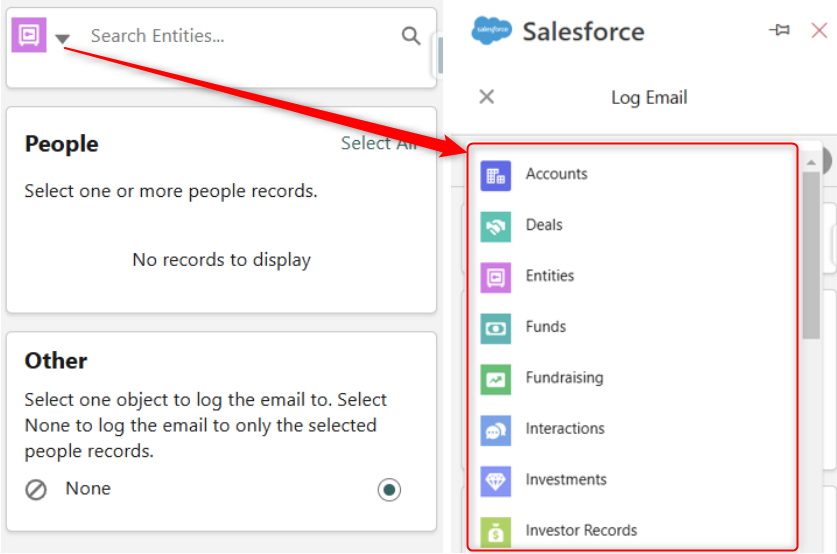Pin the Salesforce panel

(x=779, y=31)
